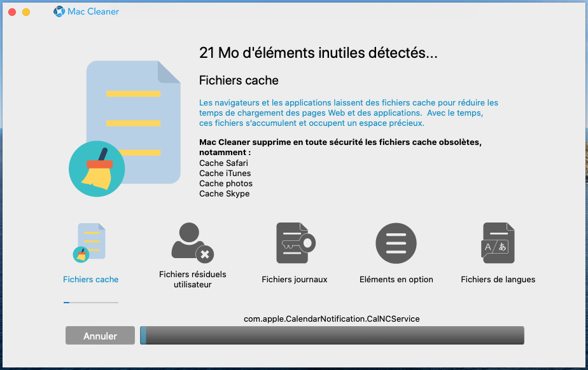This screenshot has width=588, height=370.
Task: Click the Fichiers cache label
Action: tap(91, 279)
